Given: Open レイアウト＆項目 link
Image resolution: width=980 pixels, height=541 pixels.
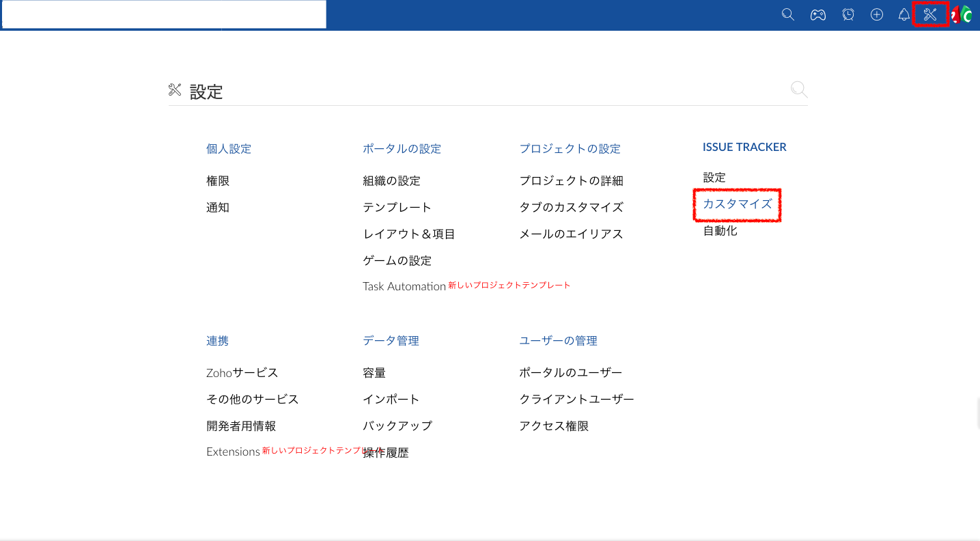Looking at the screenshot, I should 409,234.
